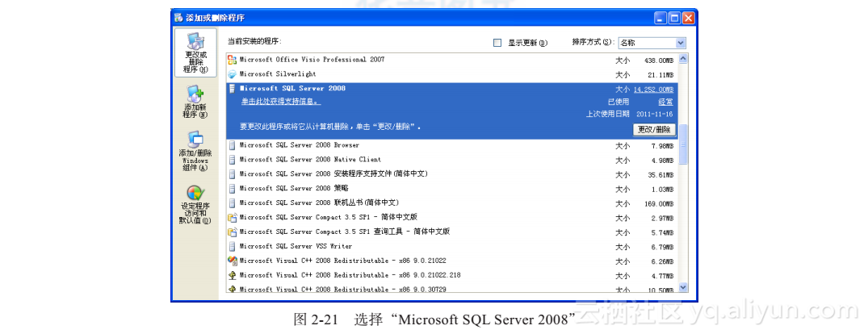
Task: Click the 更改/删除 button
Action: click(654, 130)
